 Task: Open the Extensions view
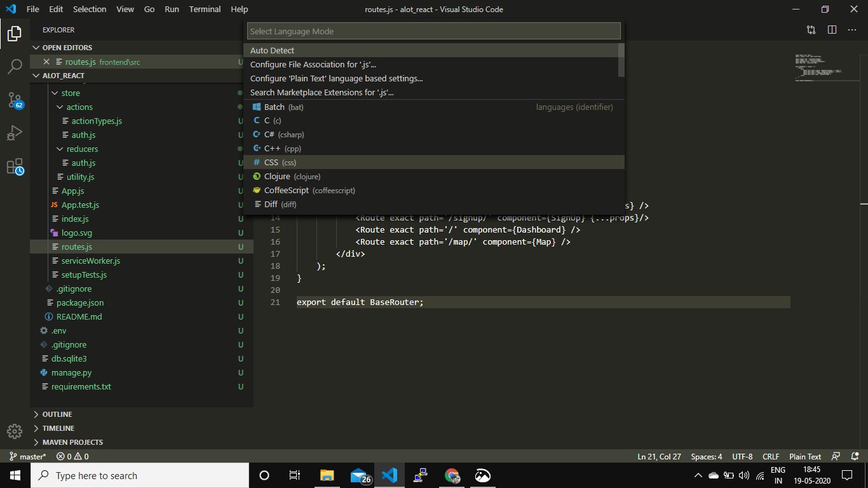coord(14,164)
